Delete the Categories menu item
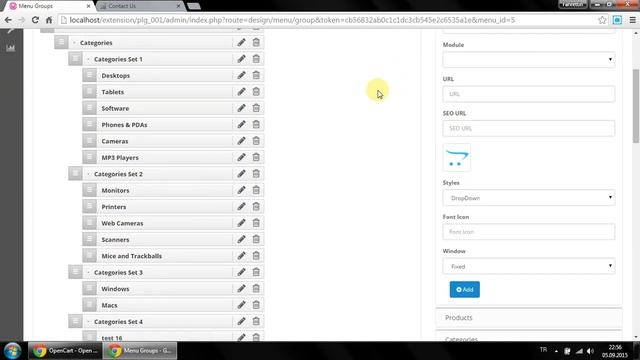 [256, 42]
